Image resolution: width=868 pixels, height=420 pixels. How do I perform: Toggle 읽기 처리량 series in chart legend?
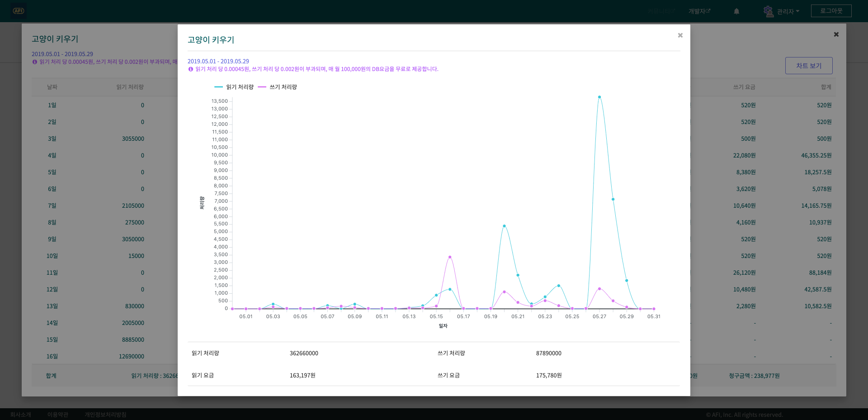point(234,87)
